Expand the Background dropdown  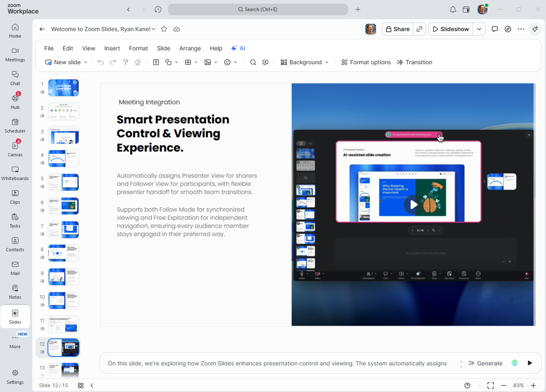point(327,62)
